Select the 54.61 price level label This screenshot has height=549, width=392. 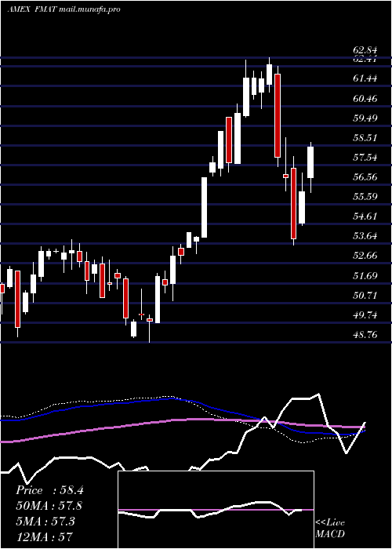(365, 216)
